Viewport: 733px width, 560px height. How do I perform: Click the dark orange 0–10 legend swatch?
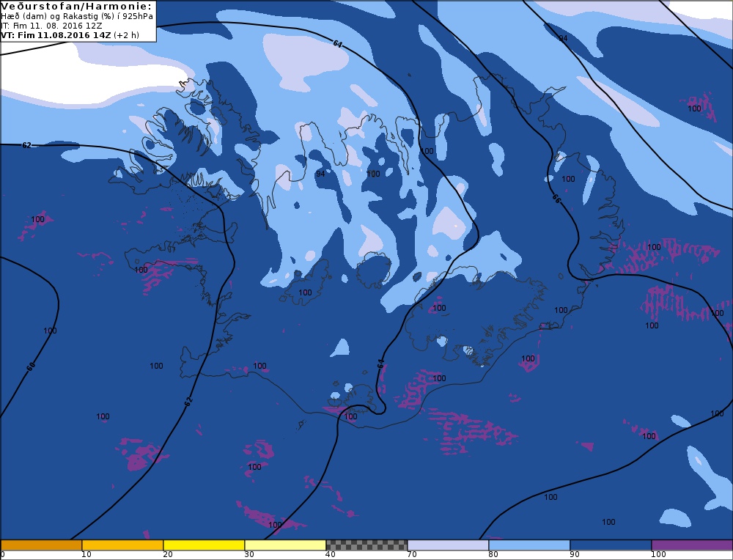click(41, 545)
